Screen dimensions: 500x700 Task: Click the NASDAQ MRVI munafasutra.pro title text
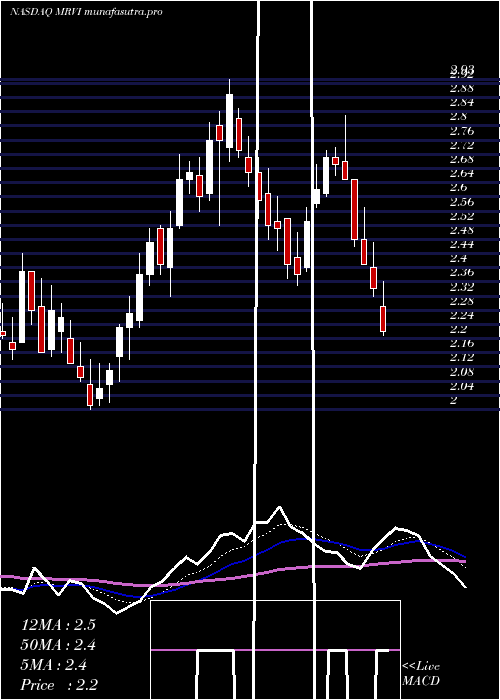(x=86, y=12)
